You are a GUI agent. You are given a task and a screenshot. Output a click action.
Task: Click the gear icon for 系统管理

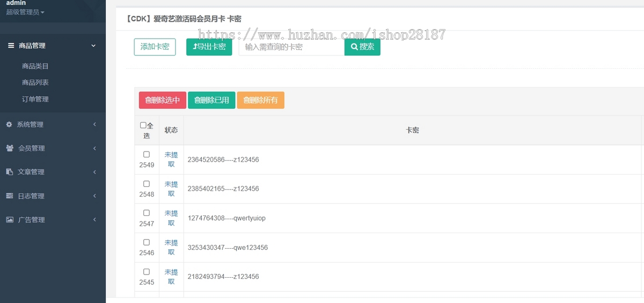pyautogui.click(x=9, y=124)
